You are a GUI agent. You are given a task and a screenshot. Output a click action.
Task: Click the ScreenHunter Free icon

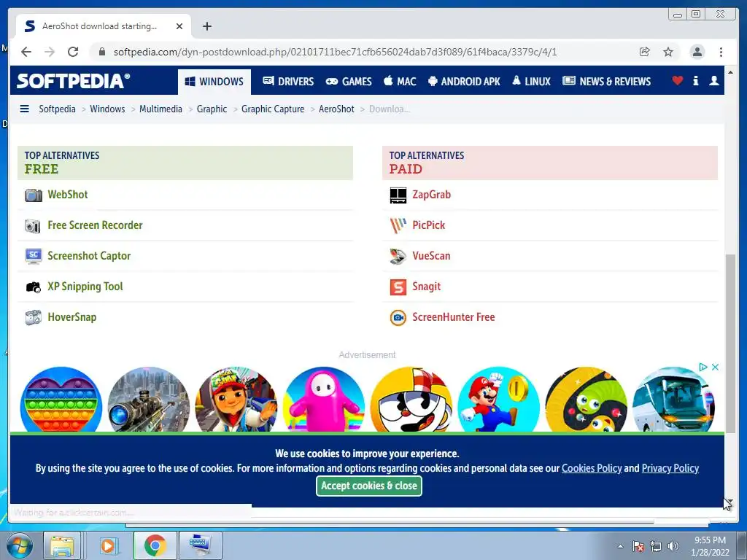point(398,318)
